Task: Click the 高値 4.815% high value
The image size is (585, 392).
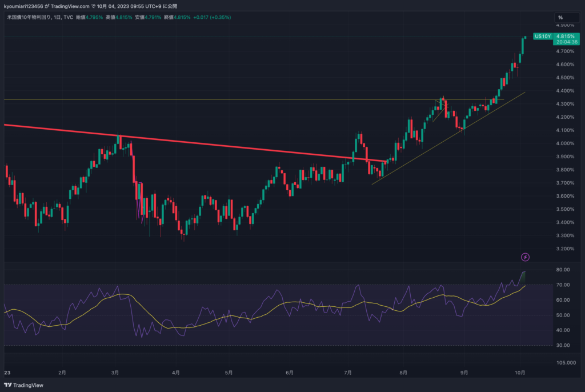Action: [x=119, y=17]
